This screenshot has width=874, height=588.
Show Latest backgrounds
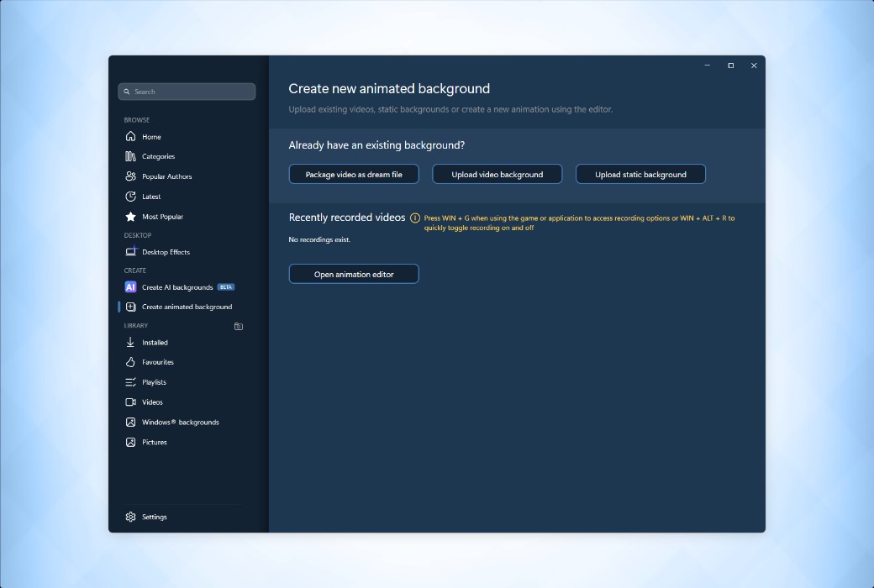click(151, 197)
